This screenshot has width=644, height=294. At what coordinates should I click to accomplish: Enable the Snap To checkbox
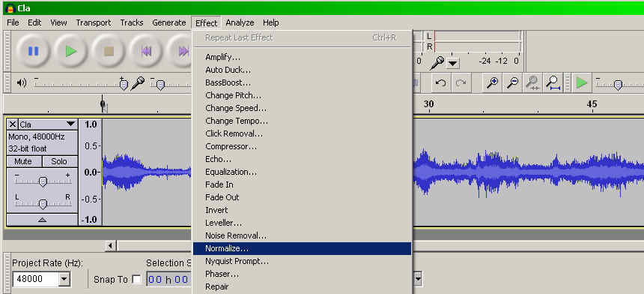pyautogui.click(x=137, y=280)
